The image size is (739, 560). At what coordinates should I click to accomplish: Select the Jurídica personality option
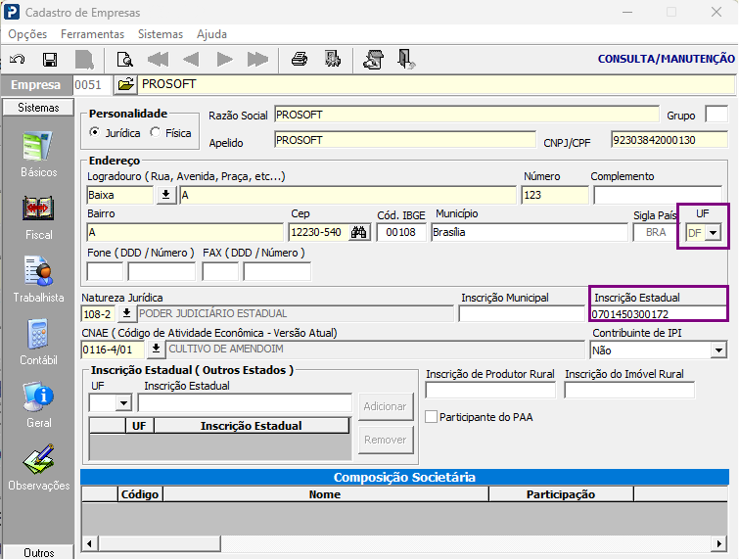(95, 133)
